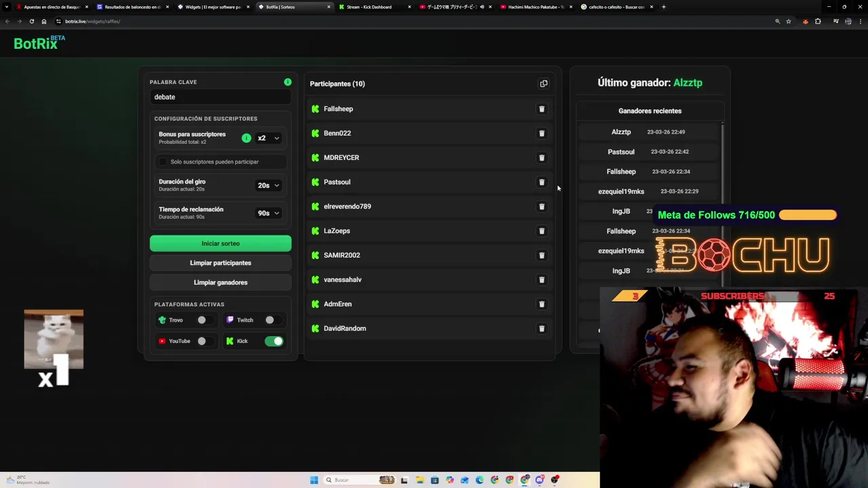Image resolution: width=868 pixels, height=488 pixels.
Task: Remove vanessahalv with the trash icon
Action: click(x=541, y=280)
